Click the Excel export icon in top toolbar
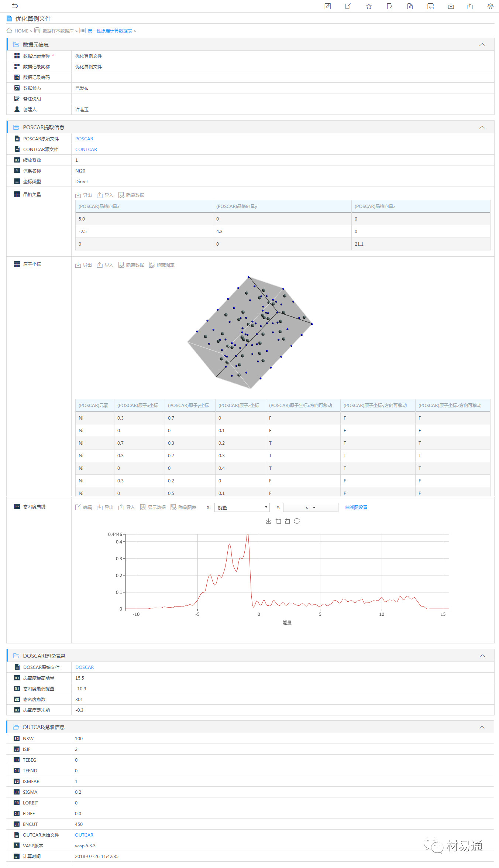This screenshot has width=499, height=868. [410, 6]
